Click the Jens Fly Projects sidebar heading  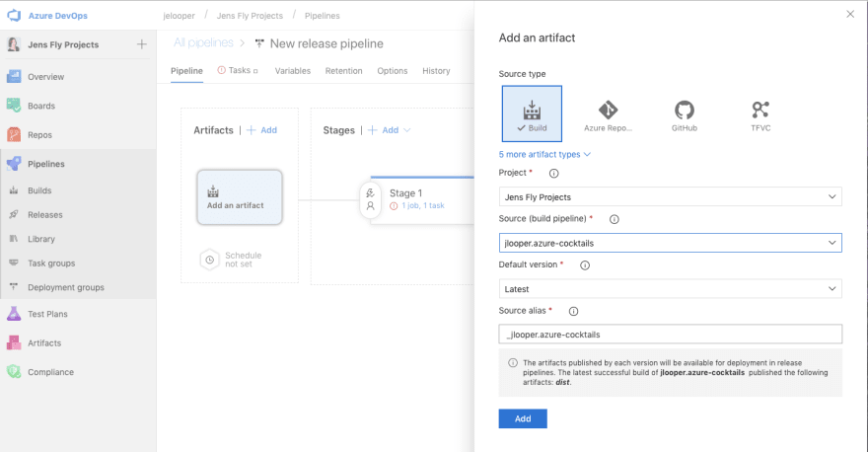tap(63, 44)
